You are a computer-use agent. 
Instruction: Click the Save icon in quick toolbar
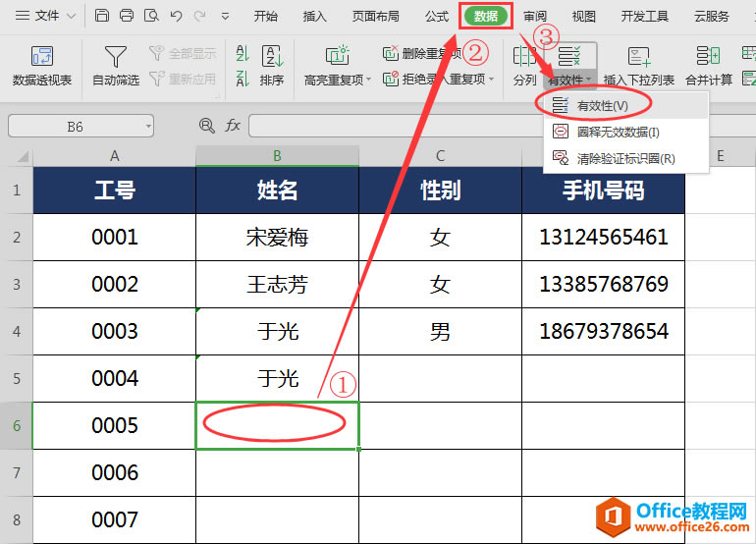tap(102, 16)
